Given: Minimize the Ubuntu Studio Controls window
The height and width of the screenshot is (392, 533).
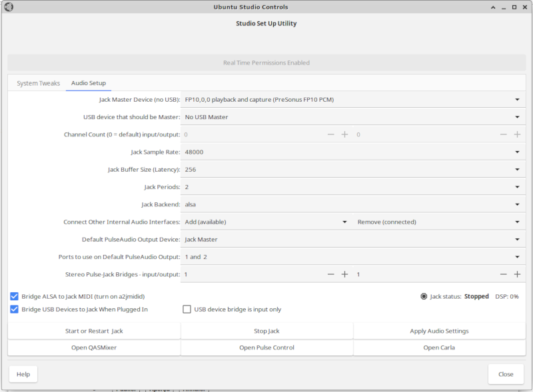Looking at the screenshot, I should pos(492,7).
